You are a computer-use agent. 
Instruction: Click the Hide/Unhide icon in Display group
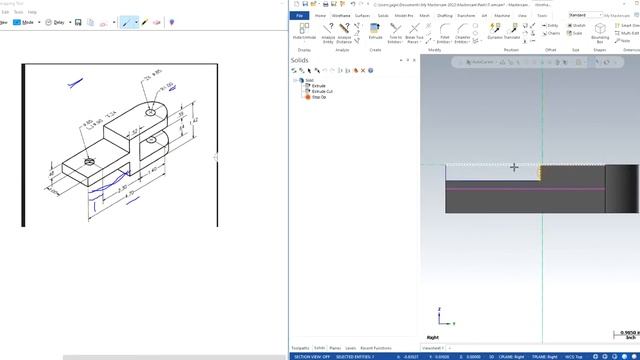[304, 28]
